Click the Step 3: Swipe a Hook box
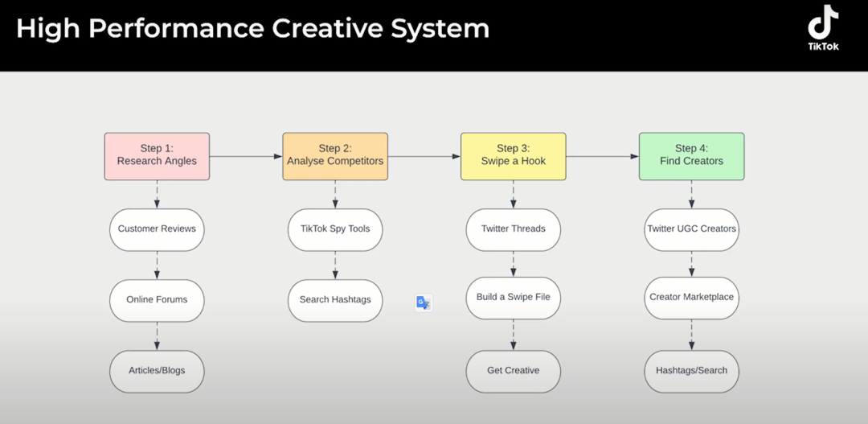The height and width of the screenshot is (424, 868). click(513, 155)
